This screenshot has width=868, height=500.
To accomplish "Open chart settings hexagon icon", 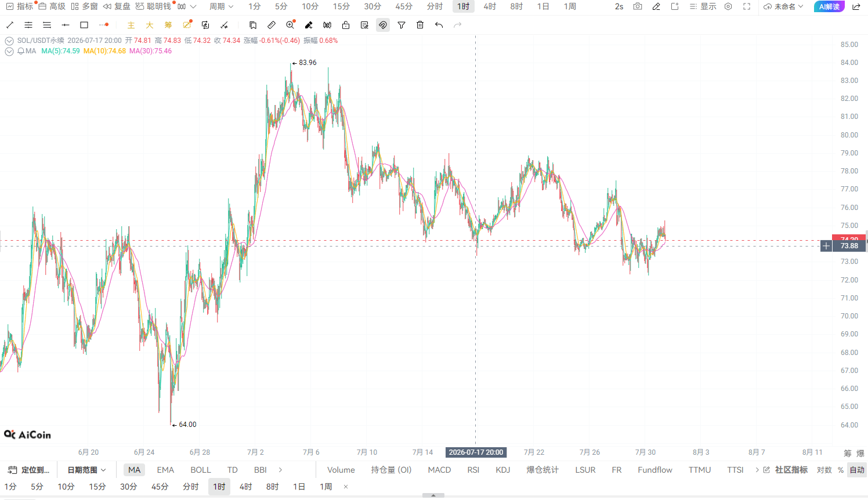I will coord(728,6).
